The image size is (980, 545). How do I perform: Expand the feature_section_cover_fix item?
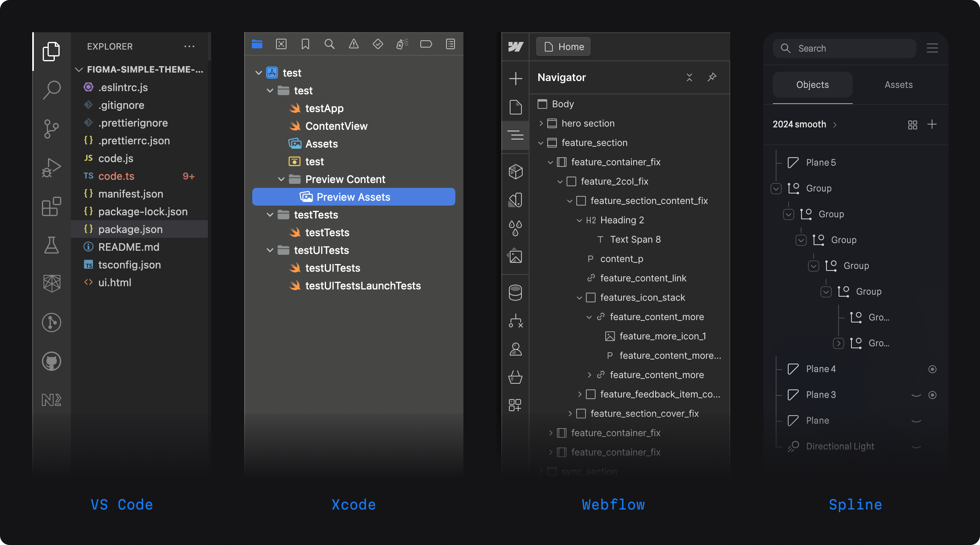570,413
